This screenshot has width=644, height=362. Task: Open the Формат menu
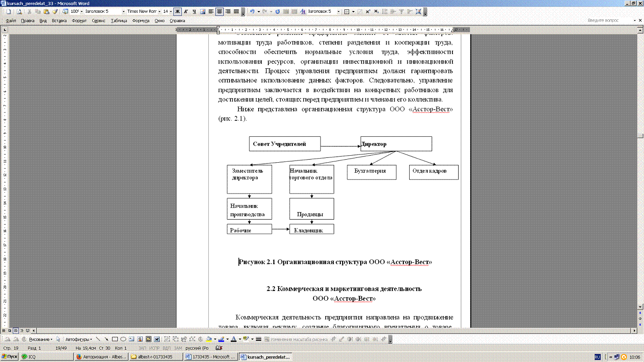pyautogui.click(x=79, y=21)
